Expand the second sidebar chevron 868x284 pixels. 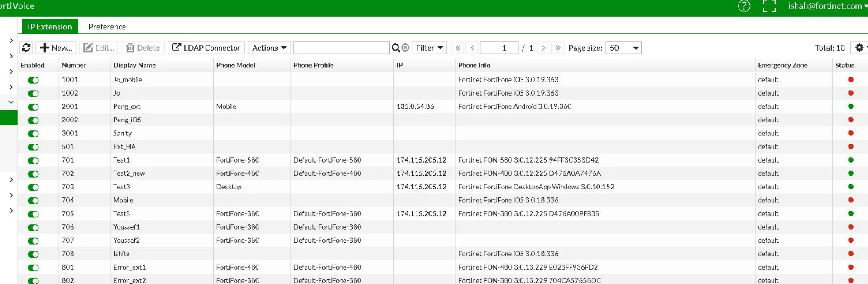pyautogui.click(x=11, y=56)
